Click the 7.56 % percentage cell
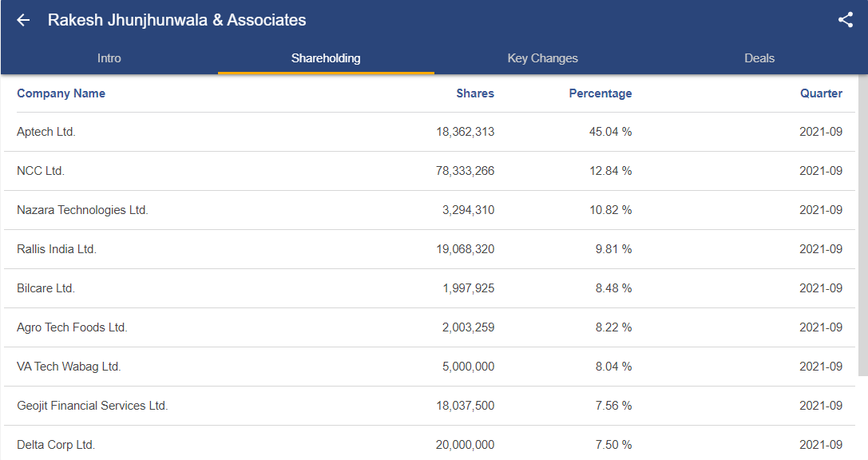Viewport: 868px width, 460px height. (x=613, y=406)
